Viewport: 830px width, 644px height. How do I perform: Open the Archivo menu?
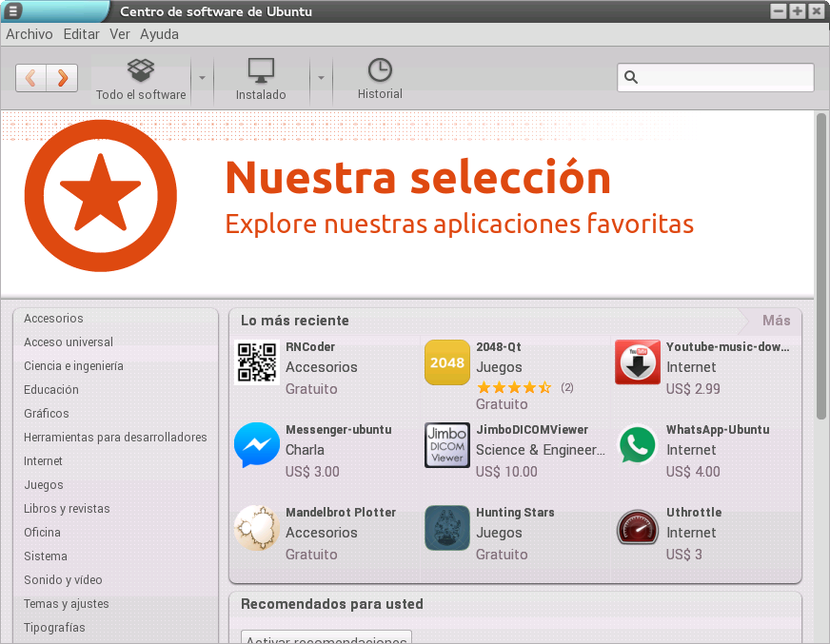point(30,34)
